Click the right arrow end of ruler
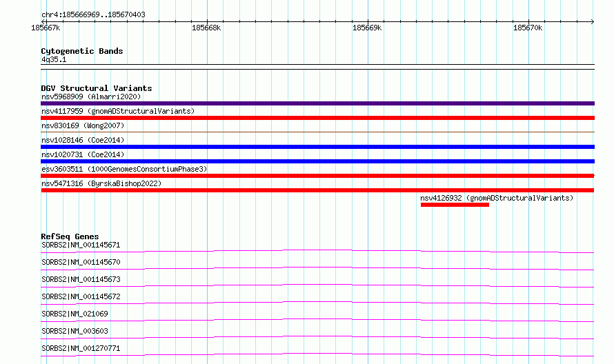Screen dimensions: 614x364 tap(593, 21)
